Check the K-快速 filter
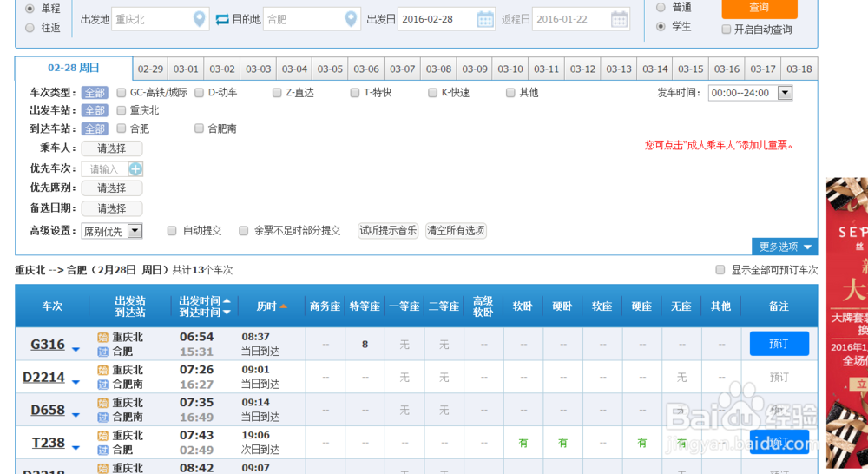The height and width of the screenshot is (474, 868). (x=432, y=93)
